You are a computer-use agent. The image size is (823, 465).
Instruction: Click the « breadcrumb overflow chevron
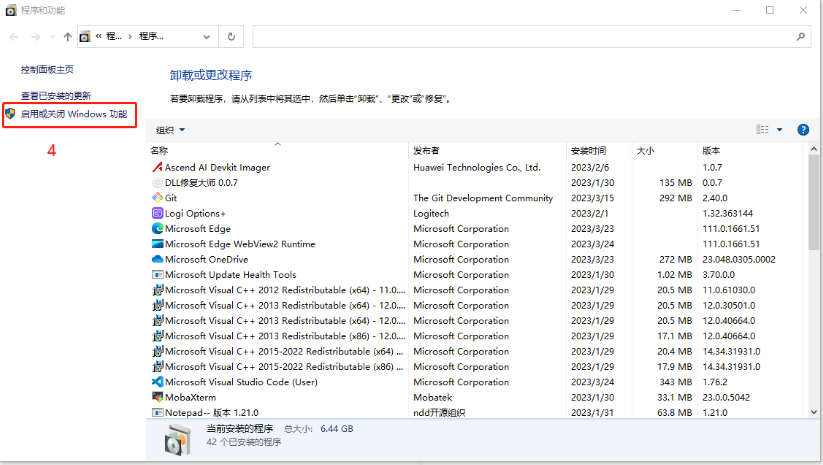click(98, 36)
